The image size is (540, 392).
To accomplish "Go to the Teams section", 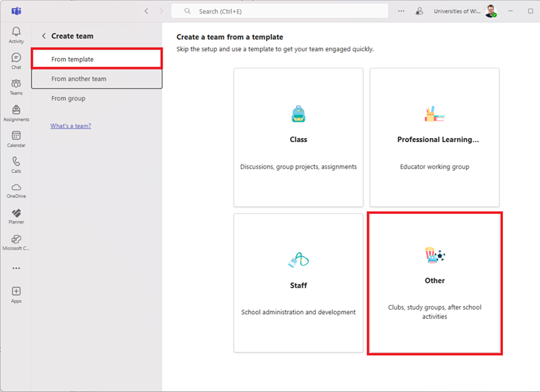I will [16, 86].
